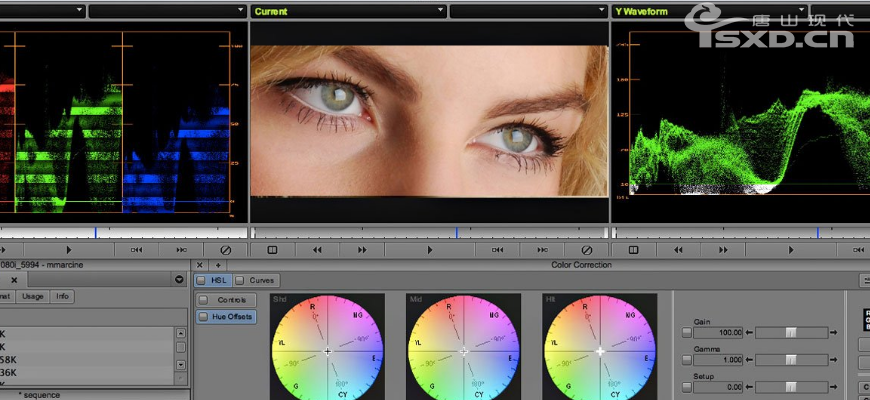The height and width of the screenshot is (400, 870).
Task: Click the plus button beside Color Correction X
Action: (218, 265)
